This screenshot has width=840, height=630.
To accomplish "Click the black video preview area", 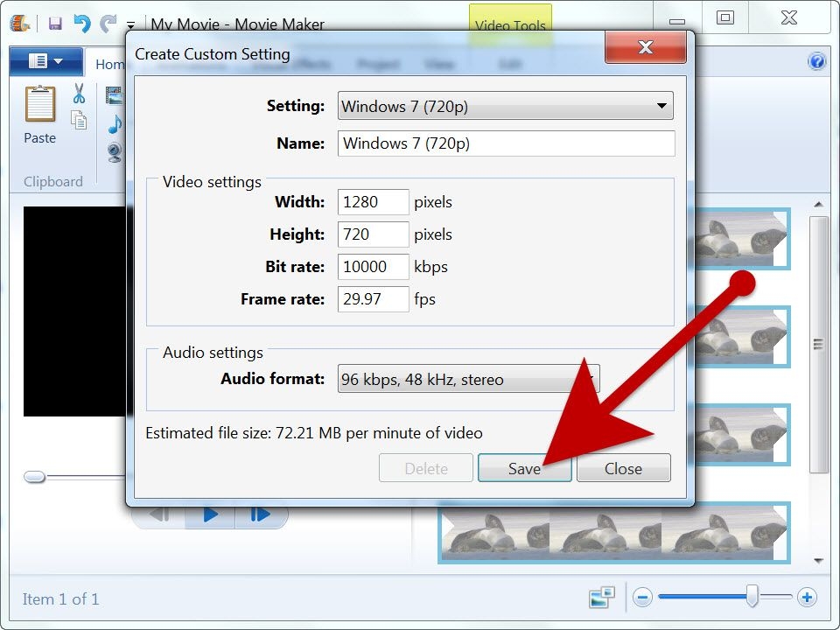I will tap(75, 311).
